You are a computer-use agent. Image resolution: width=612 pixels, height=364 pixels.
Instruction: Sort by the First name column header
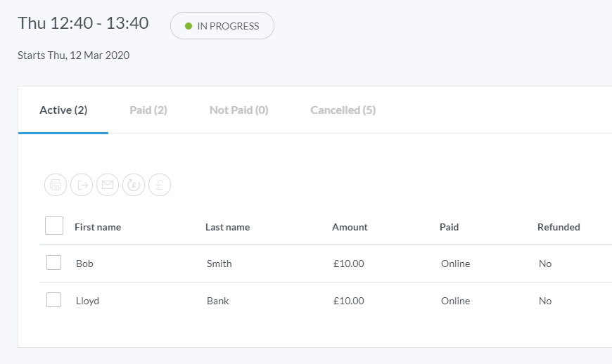[98, 227]
